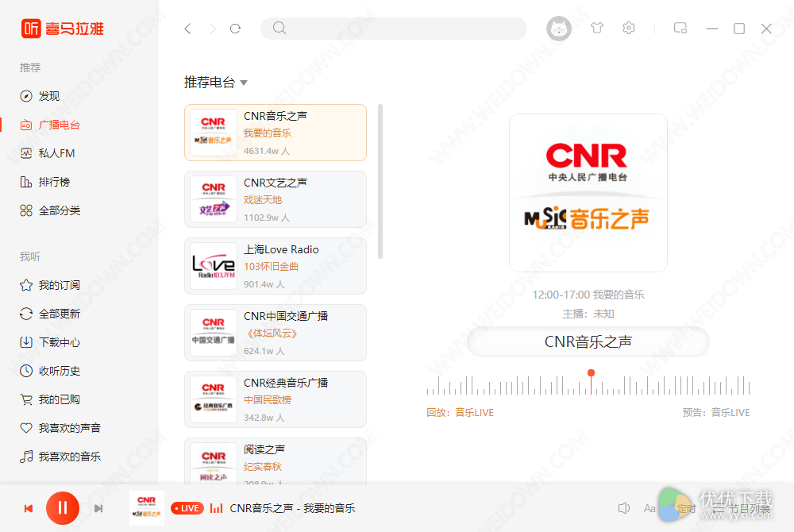Viewport: 794px width, 532px height.
Task: Open 全部分类 all categories
Action: [49, 210]
